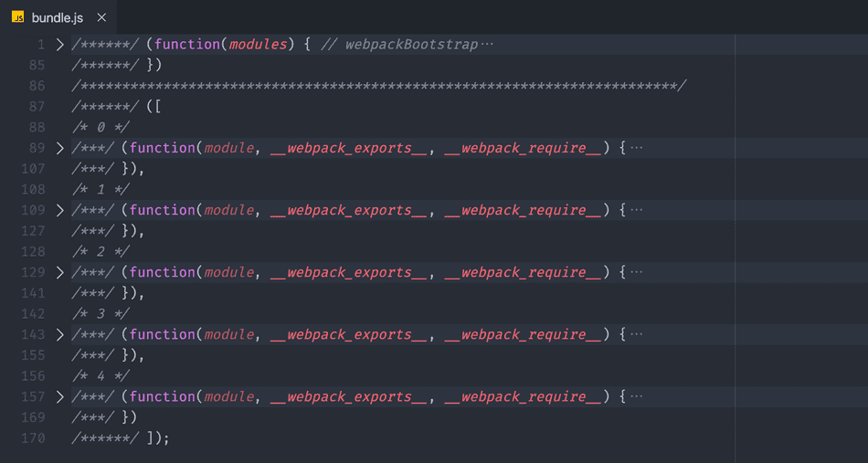Screen dimensions: 868x463
Task: Unfold the collapsed code at line 129
Action: tap(60, 272)
